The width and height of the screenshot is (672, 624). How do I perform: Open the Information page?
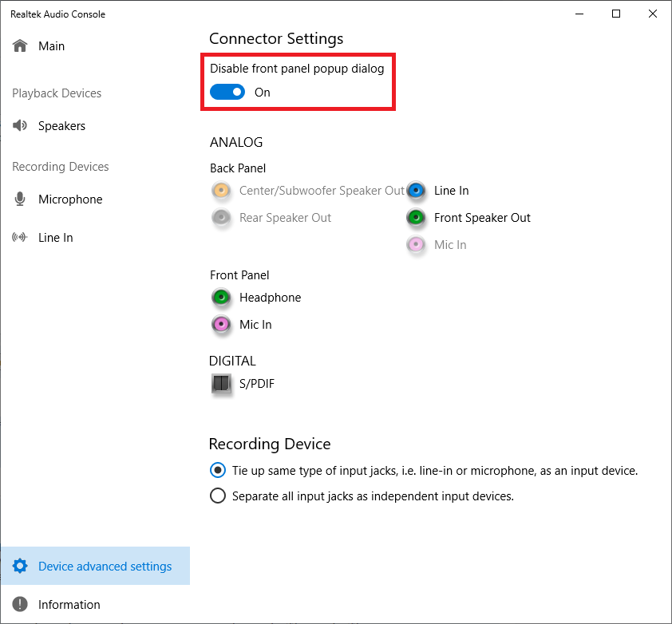[x=69, y=605]
